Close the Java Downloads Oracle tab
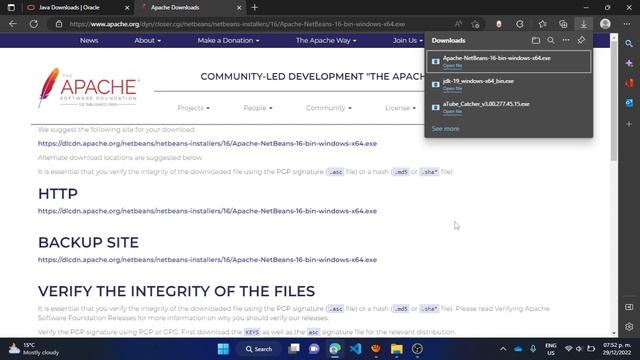 pos(127,7)
